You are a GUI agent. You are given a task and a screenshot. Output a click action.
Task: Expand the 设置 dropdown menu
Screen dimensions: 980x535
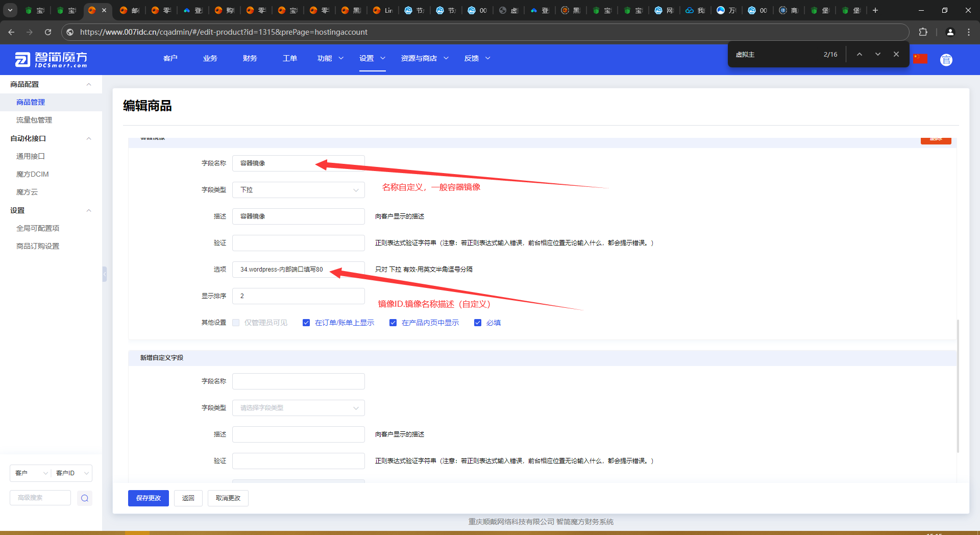372,58
